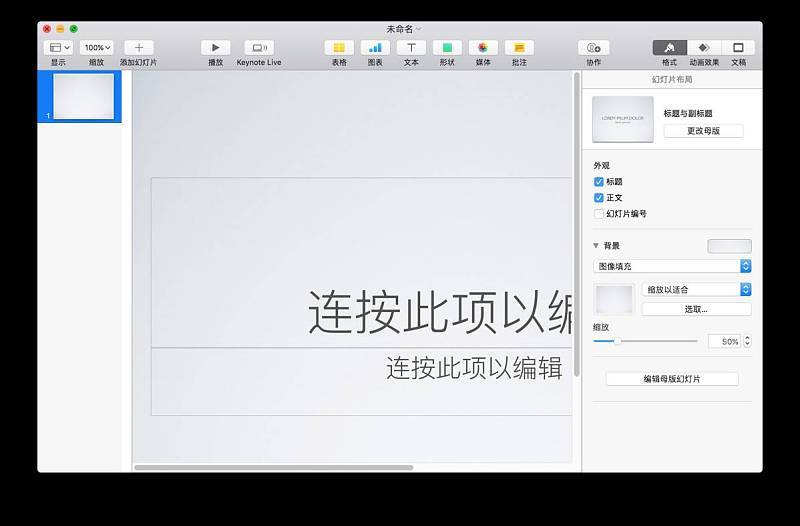Image resolution: width=800 pixels, height=526 pixels.
Task: Open the 缩放以适合 scaling dropdown
Action: 696,289
